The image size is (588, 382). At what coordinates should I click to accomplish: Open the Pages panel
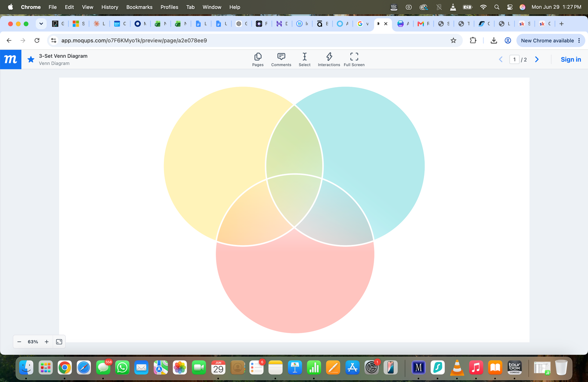pyautogui.click(x=258, y=59)
